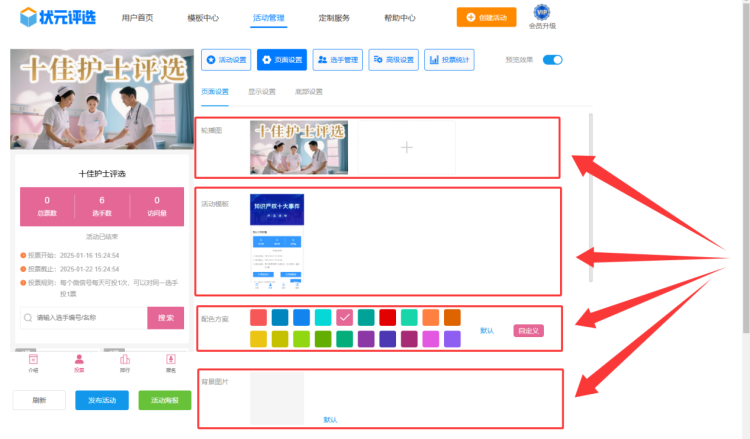Tap the 报名 icon in preview
Image resolution: width=750 pixels, height=439 pixels.
click(x=171, y=361)
